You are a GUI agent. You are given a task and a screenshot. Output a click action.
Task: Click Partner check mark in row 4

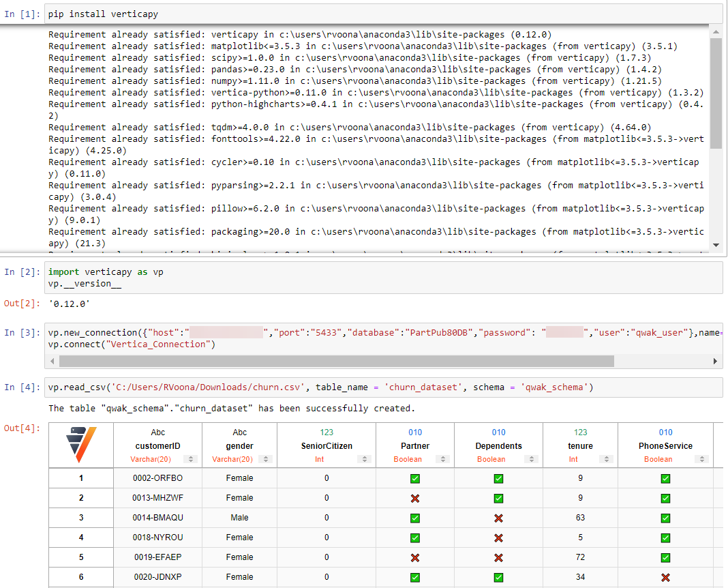(x=415, y=538)
